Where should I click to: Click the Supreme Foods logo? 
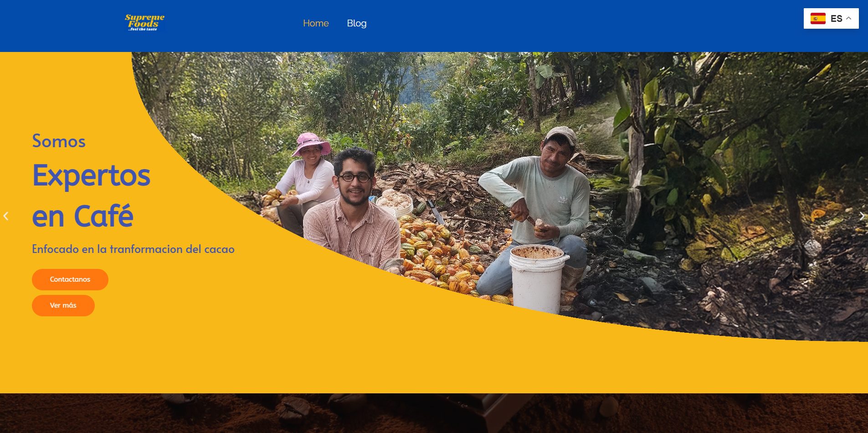click(x=144, y=23)
